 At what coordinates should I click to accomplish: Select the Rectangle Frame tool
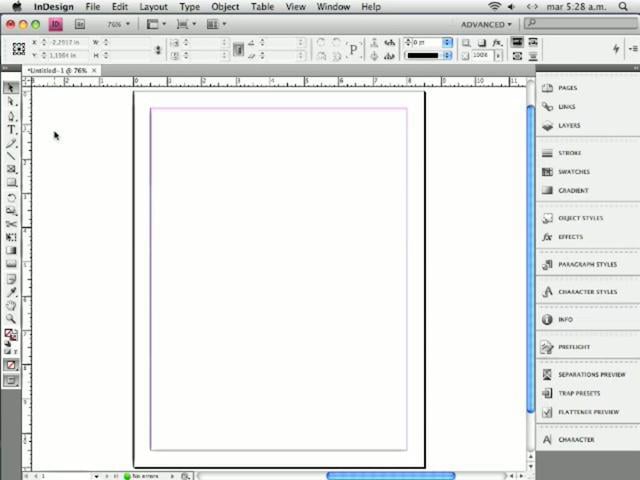11,169
